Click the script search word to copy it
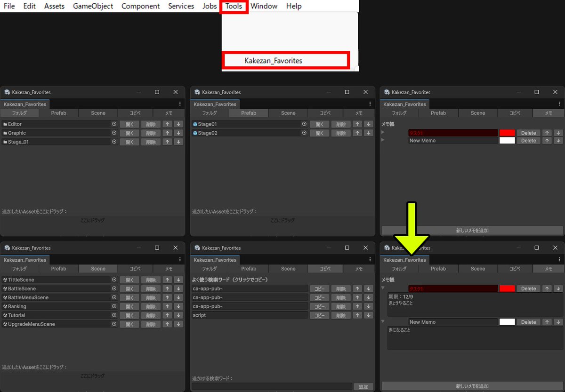The image size is (565, 392). click(250, 315)
